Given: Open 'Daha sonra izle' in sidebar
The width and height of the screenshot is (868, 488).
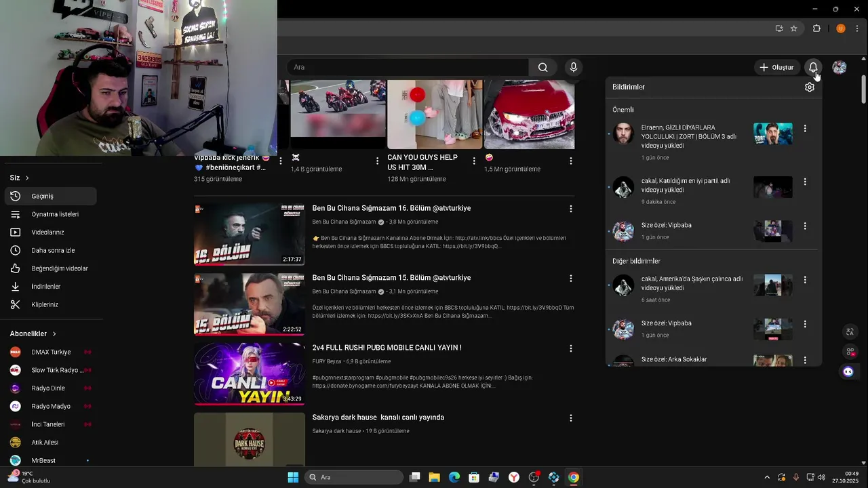Looking at the screenshot, I should [51, 250].
